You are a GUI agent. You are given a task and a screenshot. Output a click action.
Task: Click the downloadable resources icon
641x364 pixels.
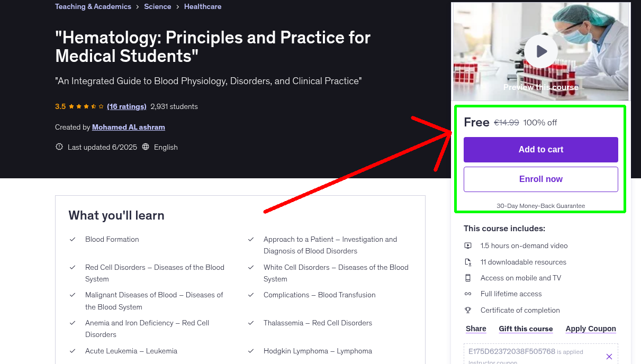pyautogui.click(x=468, y=262)
